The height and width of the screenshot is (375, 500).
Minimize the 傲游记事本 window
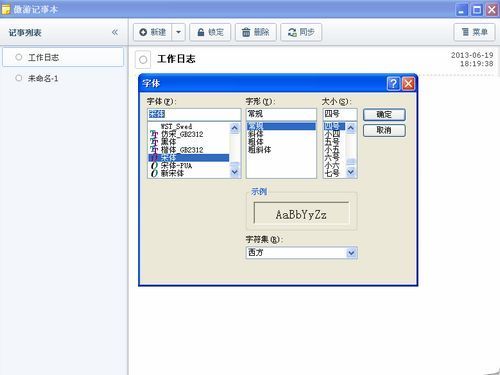pyautogui.click(x=461, y=10)
